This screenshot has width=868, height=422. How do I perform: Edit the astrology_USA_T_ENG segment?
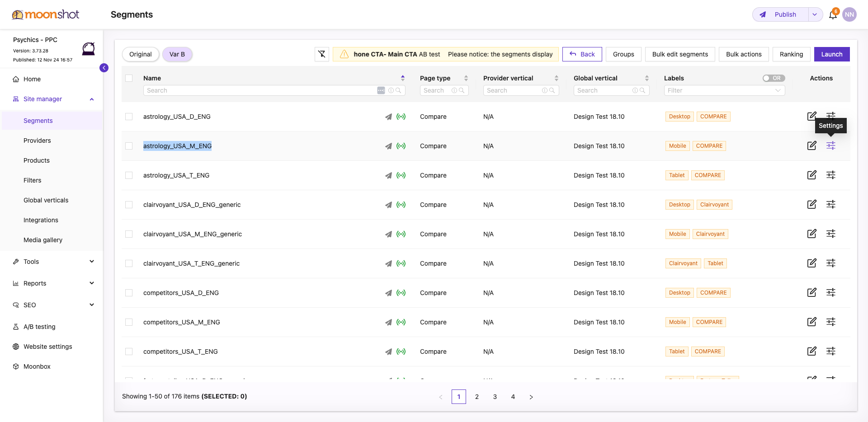tap(812, 175)
